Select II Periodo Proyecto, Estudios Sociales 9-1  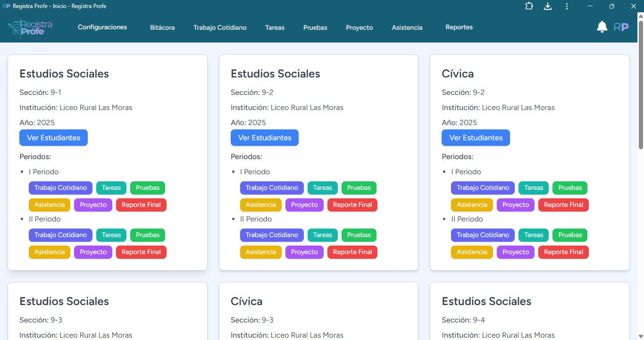[x=93, y=252]
